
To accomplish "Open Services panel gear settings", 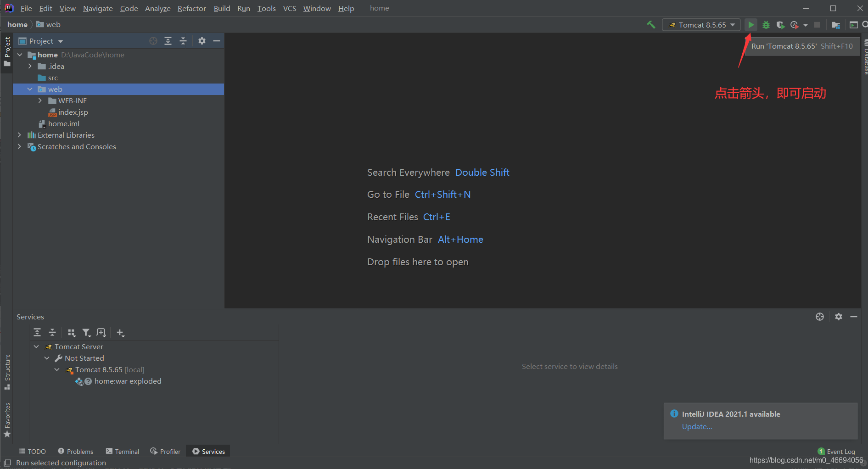I will pos(839,317).
